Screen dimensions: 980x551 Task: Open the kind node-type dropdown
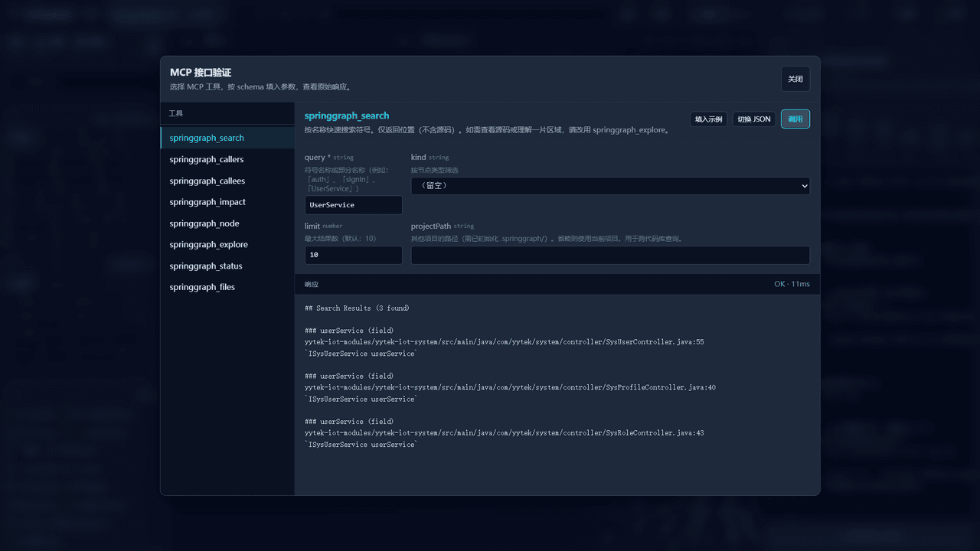(x=610, y=185)
